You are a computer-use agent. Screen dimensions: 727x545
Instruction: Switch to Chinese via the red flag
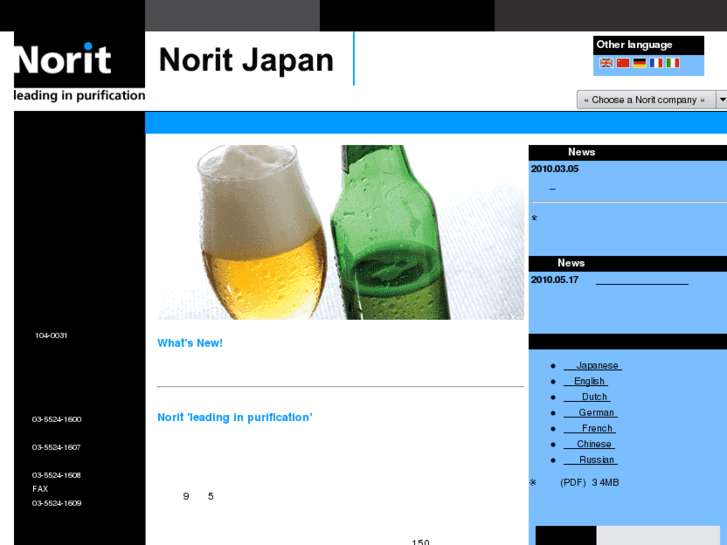pos(623,63)
